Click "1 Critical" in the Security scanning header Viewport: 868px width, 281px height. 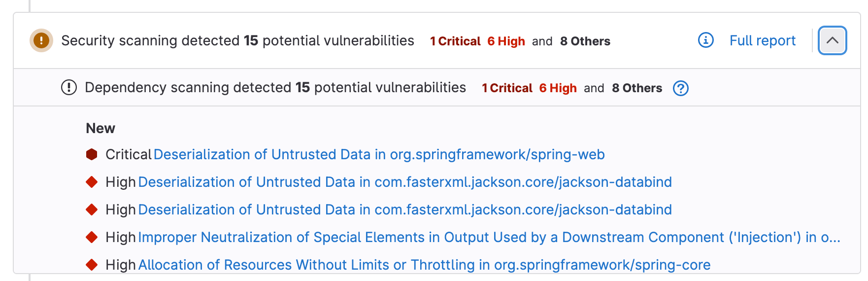(455, 41)
